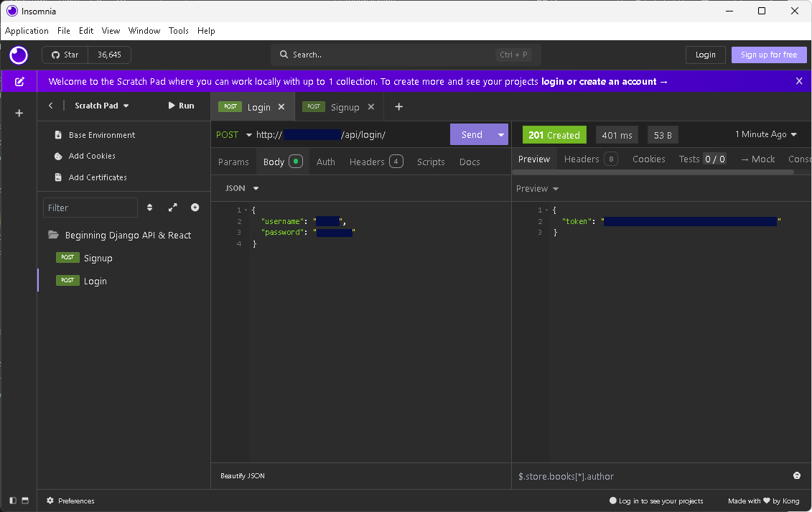Viewport: 812px width, 512px height.
Task: Click the Insomnia logo in top left
Action: coord(18,55)
